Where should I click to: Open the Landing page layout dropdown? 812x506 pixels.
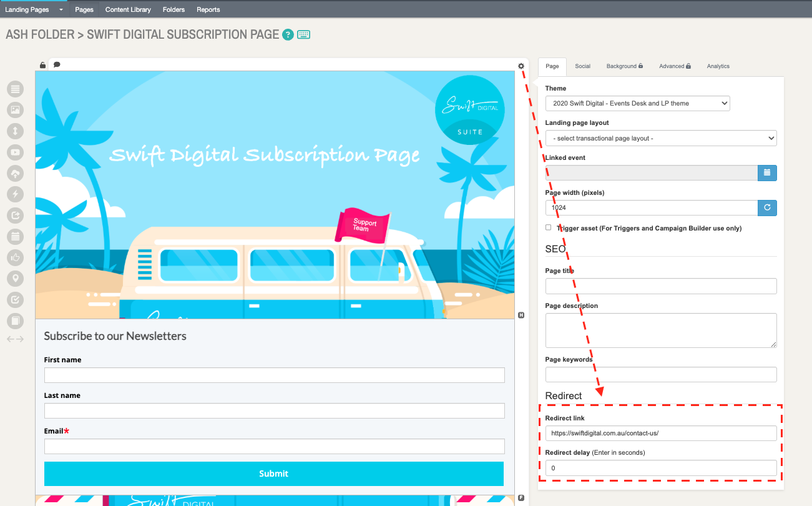[x=661, y=138]
